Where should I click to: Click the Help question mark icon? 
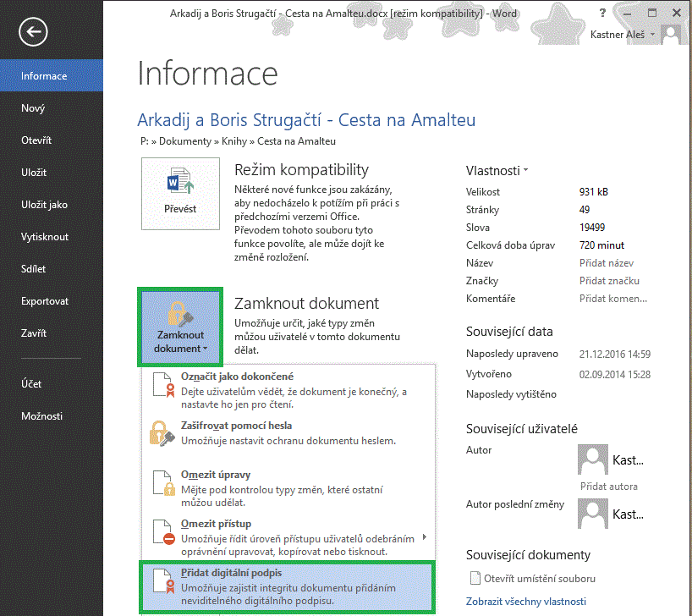[601, 14]
